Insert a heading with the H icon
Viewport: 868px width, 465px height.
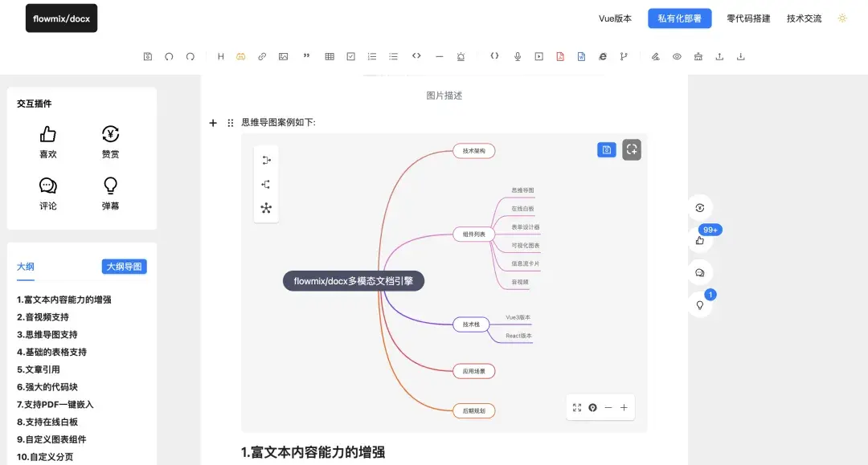click(220, 56)
